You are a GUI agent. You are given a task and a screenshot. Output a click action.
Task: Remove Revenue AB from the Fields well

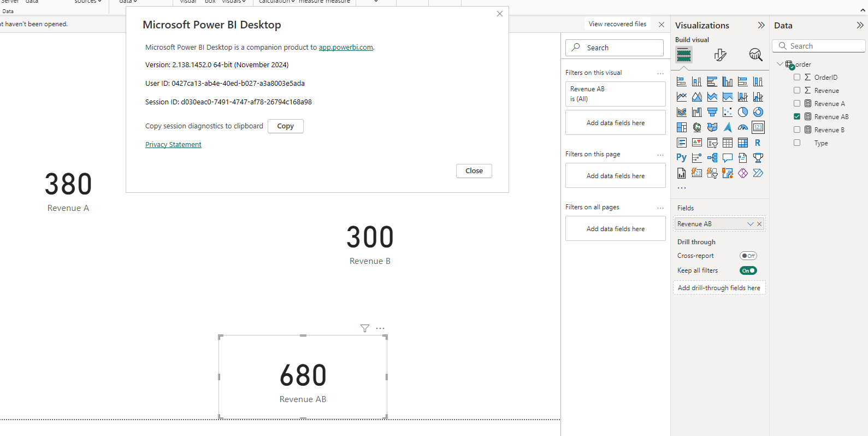(759, 224)
